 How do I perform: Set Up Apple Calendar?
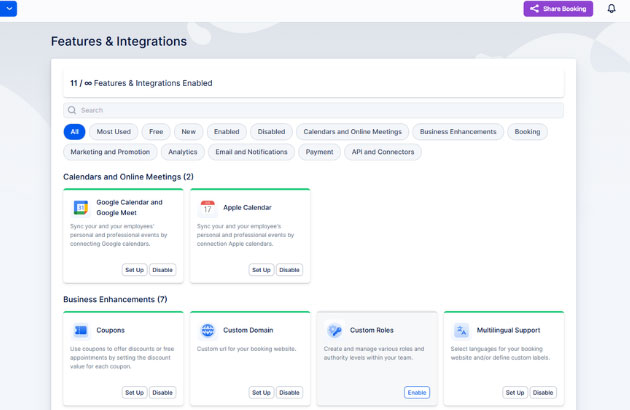click(x=261, y=270)
